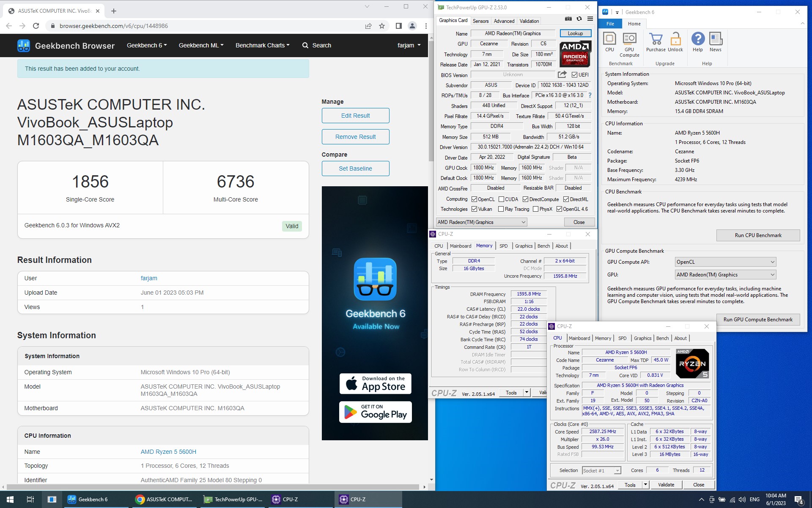The height and width of the screenshot is (508, 812).
Task: Open the CPU-Z Tools dropdown arrow in front window
Action: (x=645, y=485)
